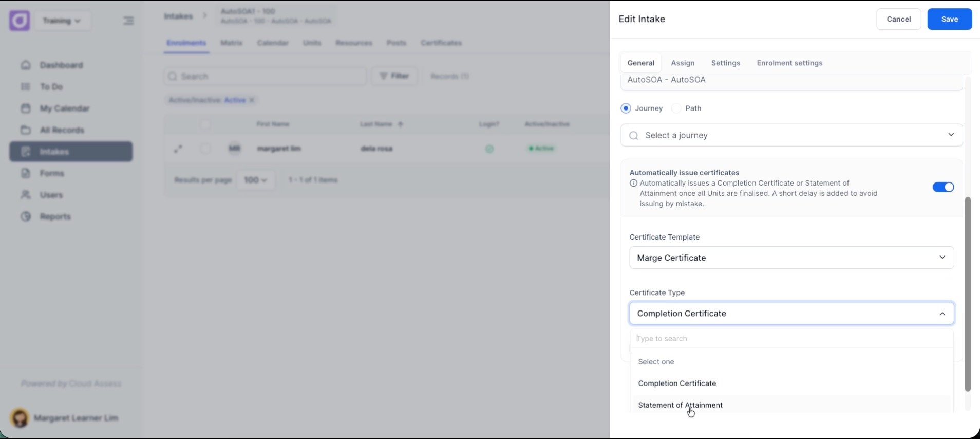Tick the select-all checkbox in table header
The width and height of the screenshot is (980, 439).
click(205, 124)
